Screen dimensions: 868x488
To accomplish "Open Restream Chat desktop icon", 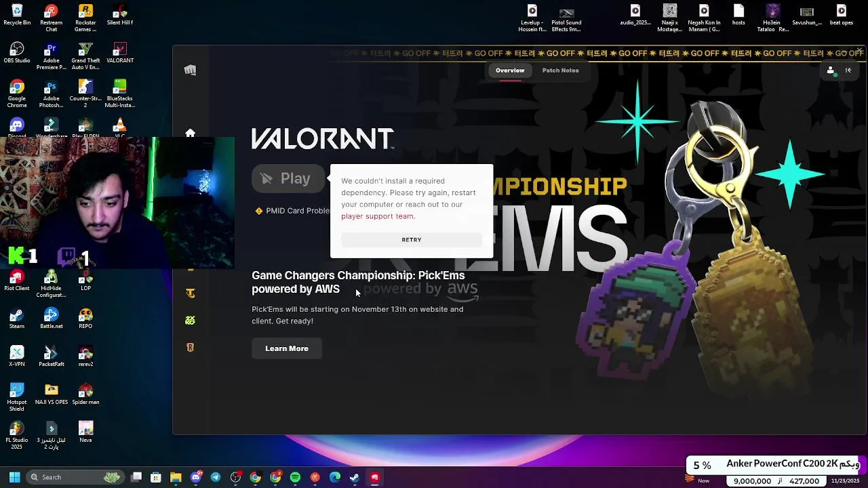I will [x=52, y=18].
